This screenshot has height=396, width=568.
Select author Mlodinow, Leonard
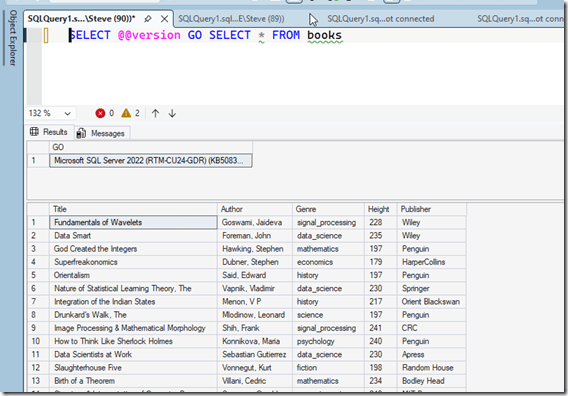point(255,315)
